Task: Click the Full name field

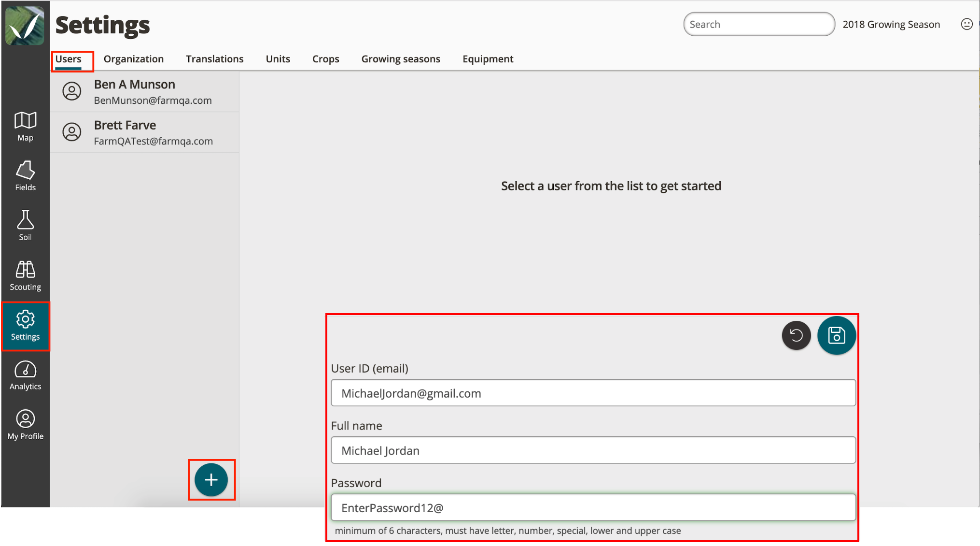Action: [593, 450]
